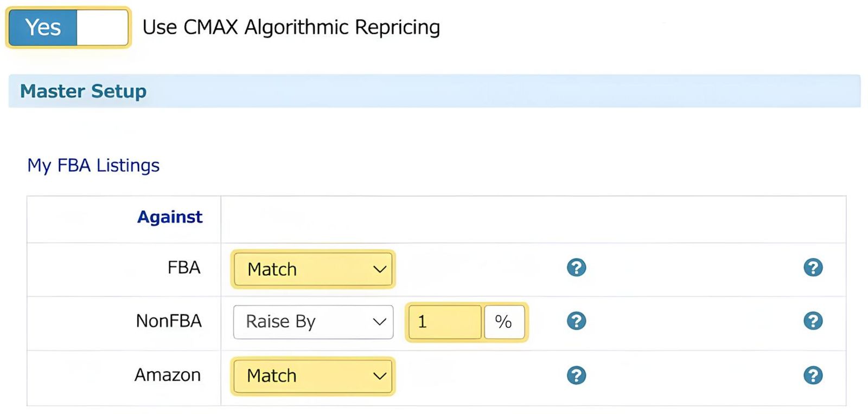Viewport: 868px width, 414px height.
Task: Open the My FBA Listings link
Action: pos(93,165)
